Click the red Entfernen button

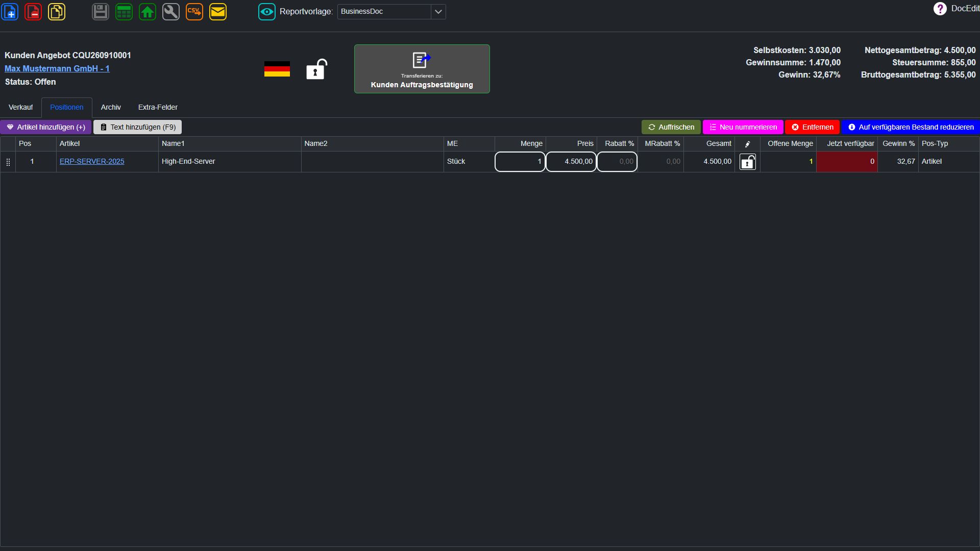pos(813,127)
